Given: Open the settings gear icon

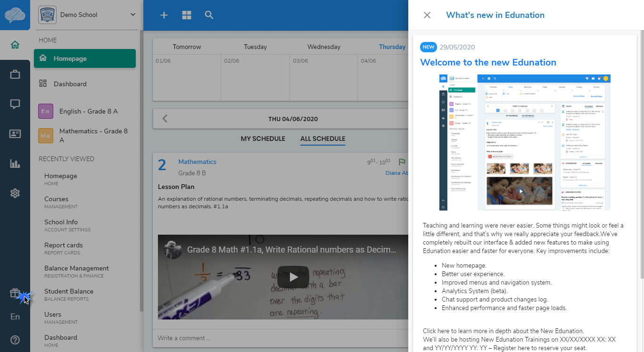Looking at the screenshot, I should tap(15, 193).
